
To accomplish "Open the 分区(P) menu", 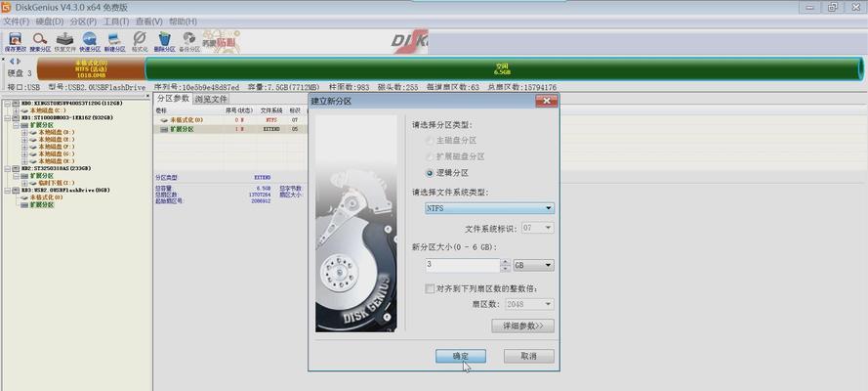I will (84, 22).
